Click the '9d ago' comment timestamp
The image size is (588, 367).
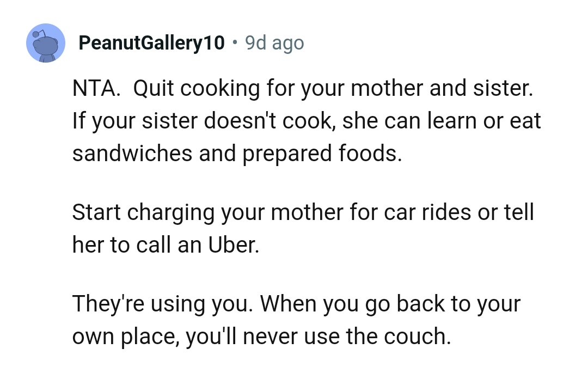[274, 42]
